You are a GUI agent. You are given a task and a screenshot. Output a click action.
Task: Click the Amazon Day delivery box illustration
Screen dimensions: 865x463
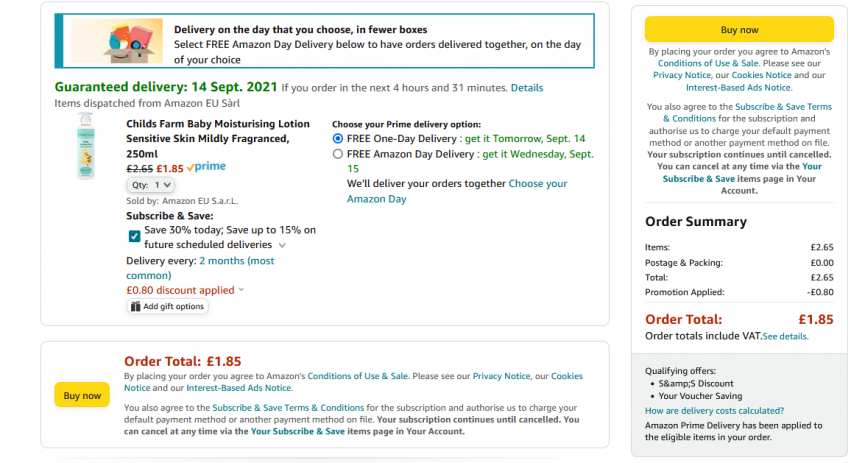(118, 41)
